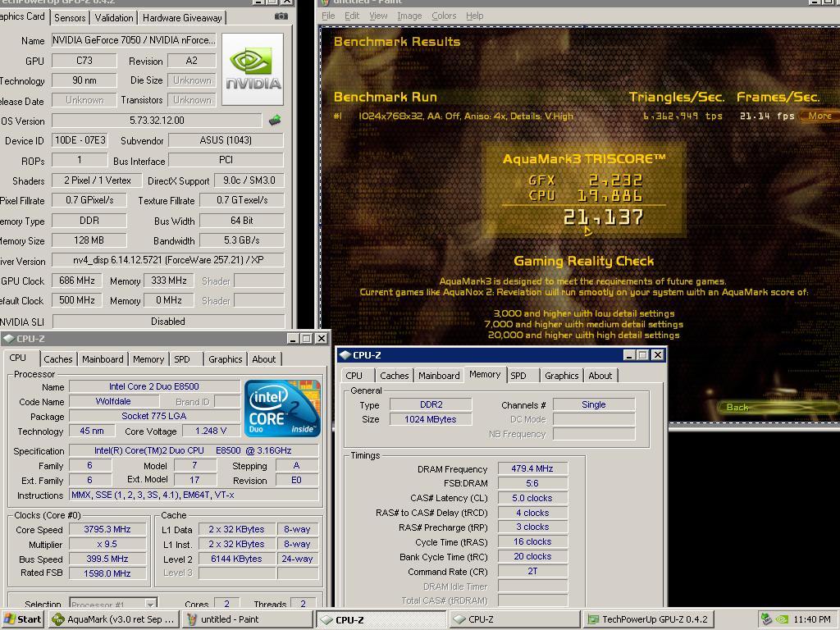840x630 pixels.
Task: Activate first CPU-Z taskbar button
Action: 381,619
